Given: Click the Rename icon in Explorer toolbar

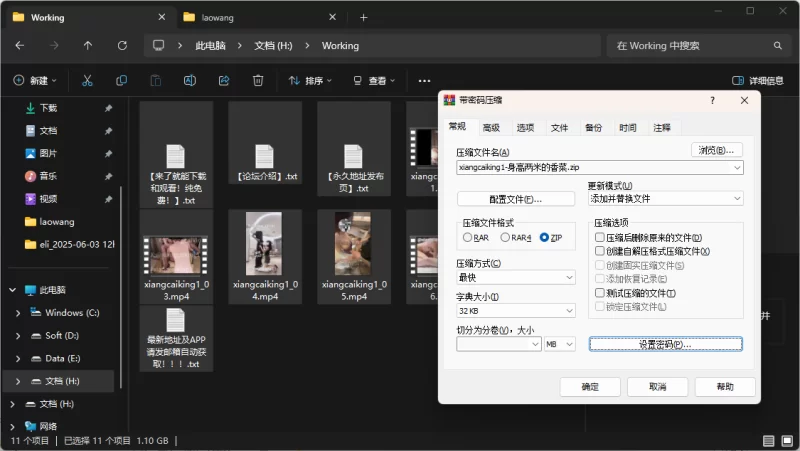Looking at the screenshot, I should (189, 80).
